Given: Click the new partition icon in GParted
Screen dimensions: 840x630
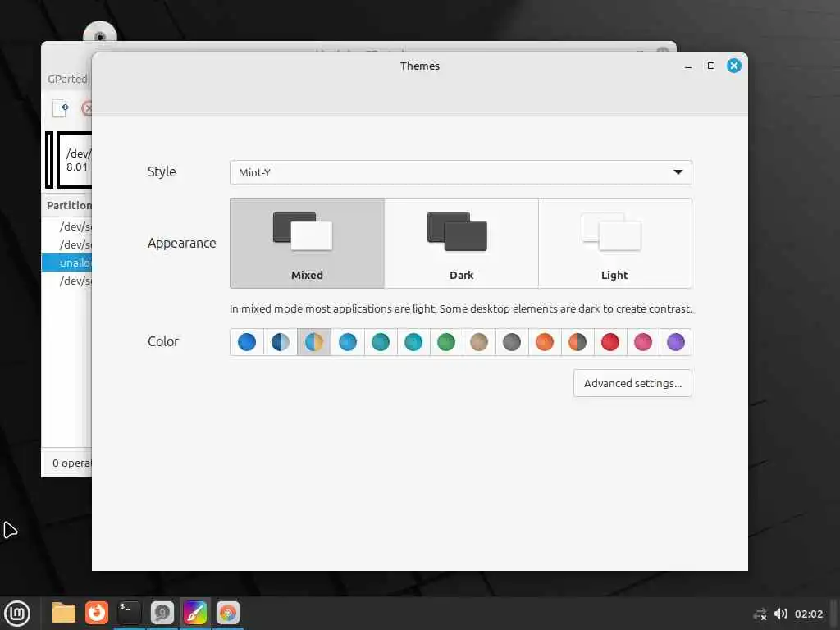Looking at the screenshot, I should pyautogui.click(x=60, y=108).
